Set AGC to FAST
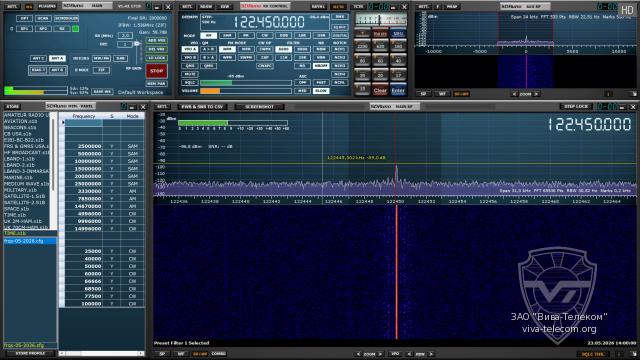 tap(321, 82)
